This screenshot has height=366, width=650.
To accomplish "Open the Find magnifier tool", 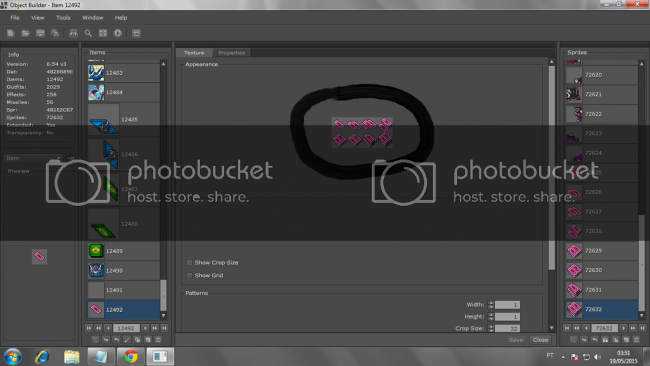I will [88, 33].
